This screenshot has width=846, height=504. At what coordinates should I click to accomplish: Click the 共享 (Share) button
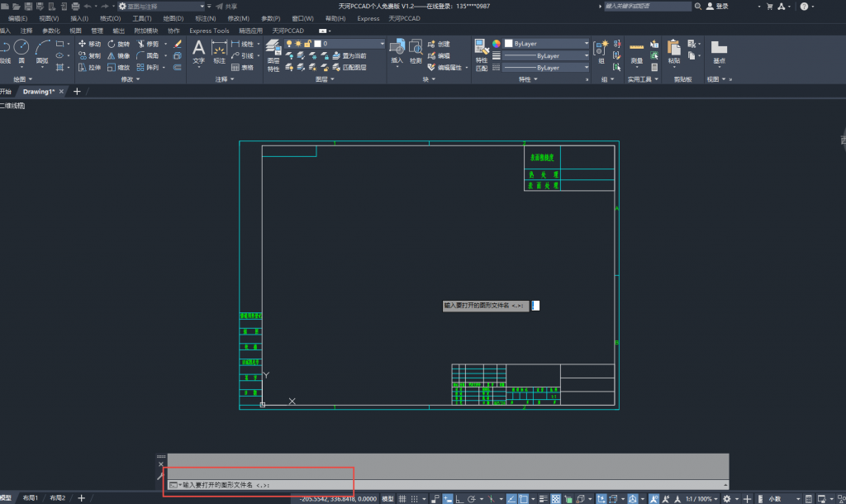(x=226, y=7)
